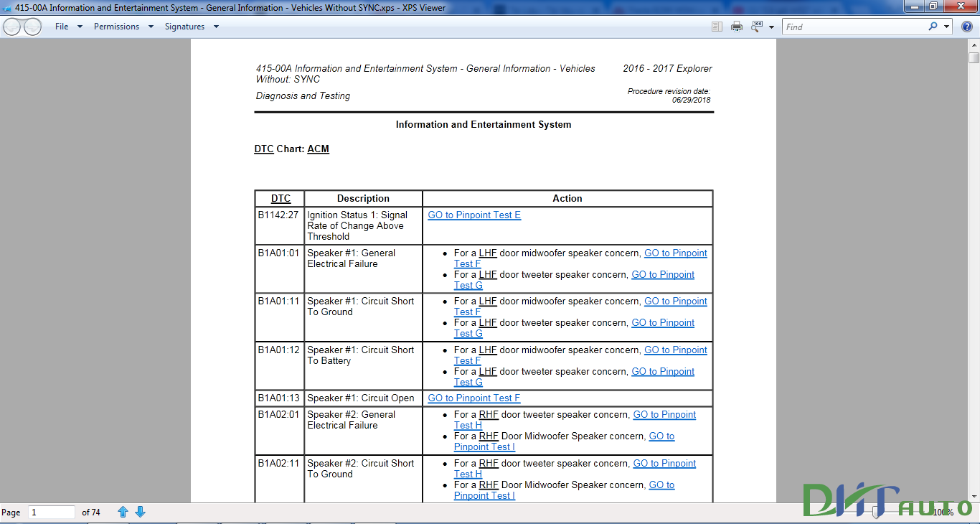Click the 'Diagnosis and Testing' header text
980x524 pixels.
pyautogui.click(x=303, y=96)
